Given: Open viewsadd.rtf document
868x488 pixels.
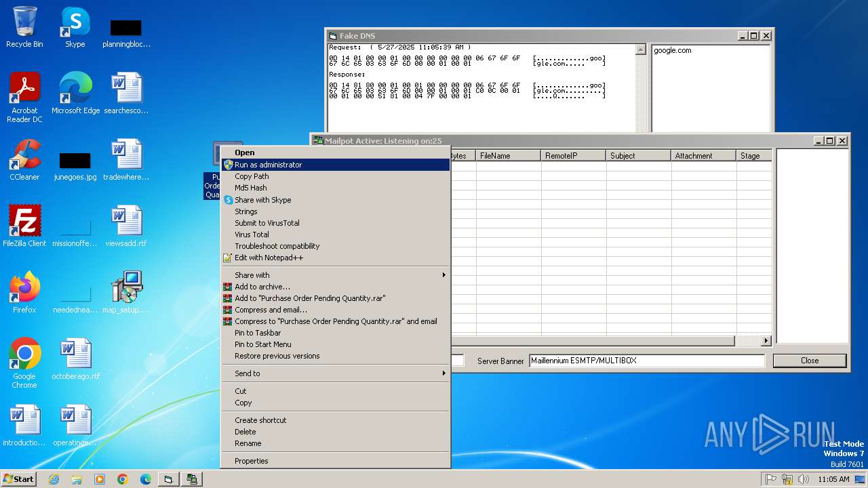Looking at the screenshot, I should 126,226.
